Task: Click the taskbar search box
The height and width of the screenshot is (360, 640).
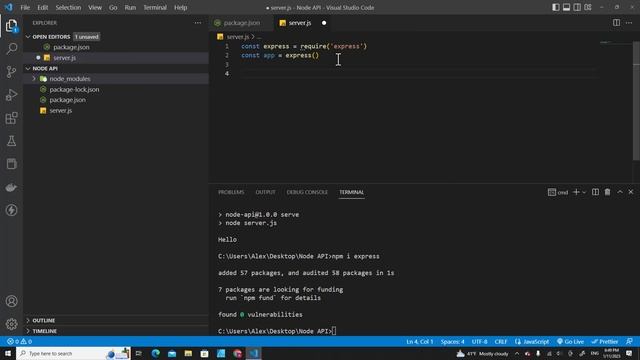Action: [73, 353]
